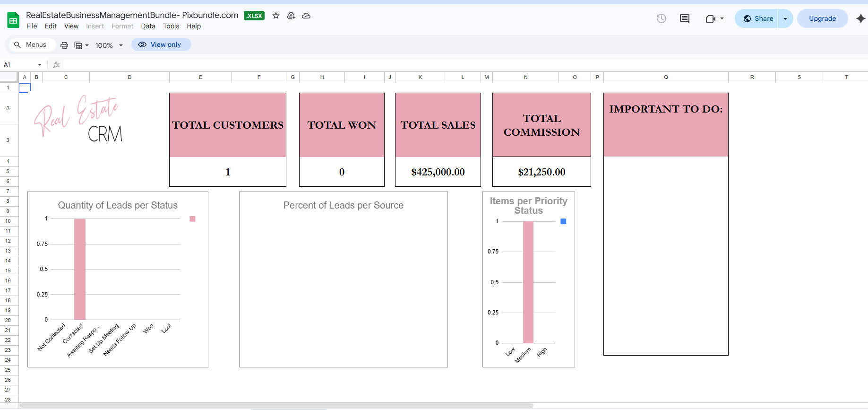Select the blue legend swatch in Priority chart
Viewport: 868px width, 410px height.
click(x=563, y=221)
